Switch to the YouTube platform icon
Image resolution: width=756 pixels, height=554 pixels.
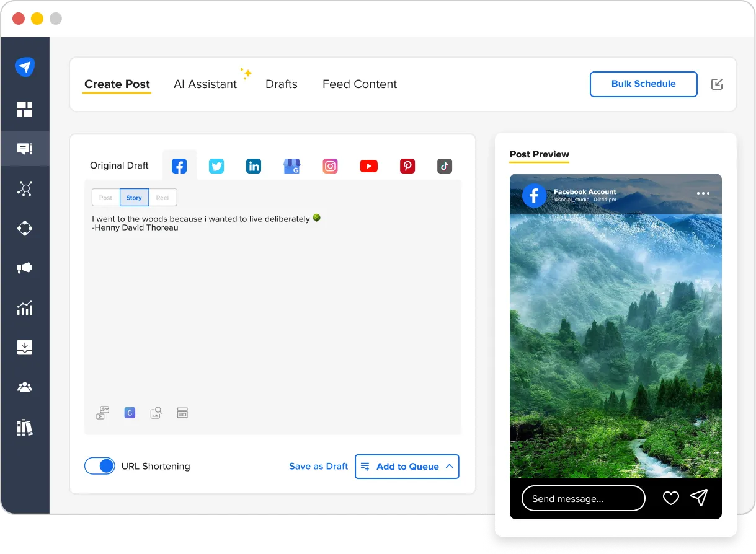tap(368, 166)
